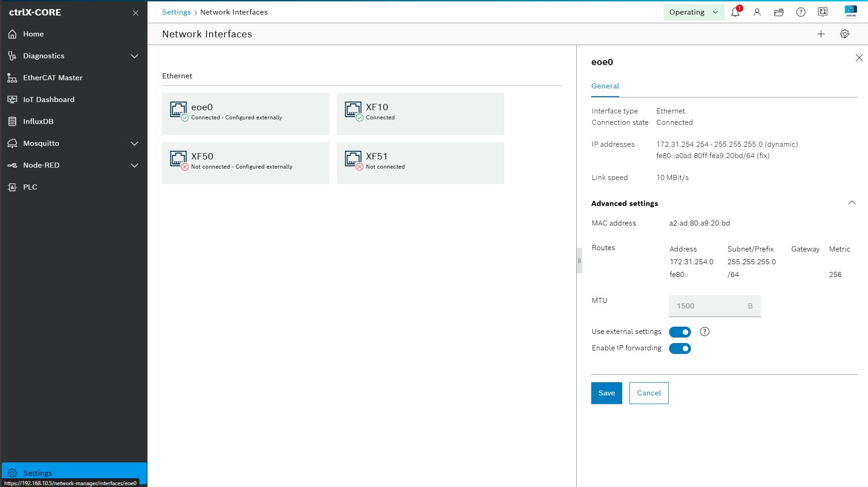Viewport: 868px width, 487px height.
Task: Click the EtherCAT Master sidebar icon
Action: pos(12,78)
